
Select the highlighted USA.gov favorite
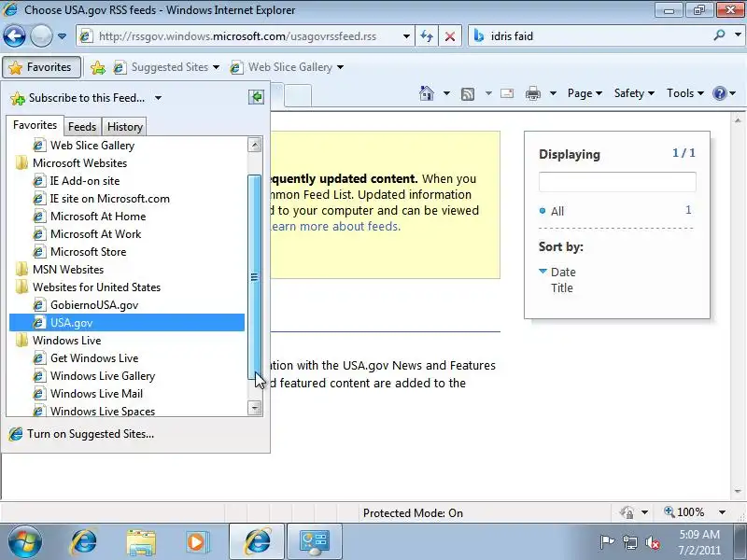pos(127,322)
